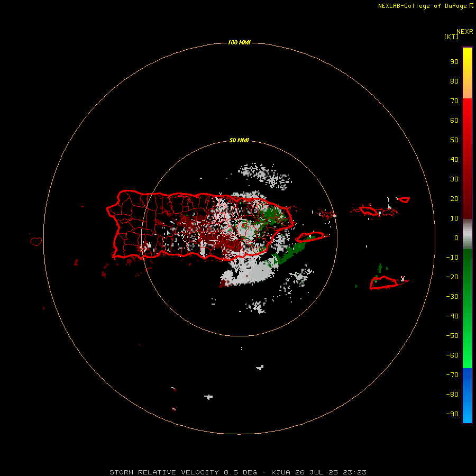Viewport: 476px width, 476px height.
Task: Click the 0 value on velocity scale
Action: point(456,237)
